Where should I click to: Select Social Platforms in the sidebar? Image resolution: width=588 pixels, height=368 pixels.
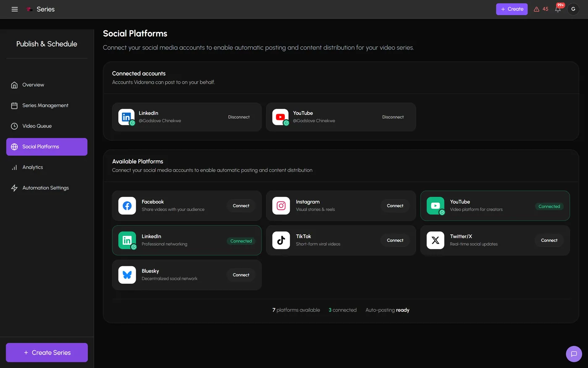(x=47, y=147)
